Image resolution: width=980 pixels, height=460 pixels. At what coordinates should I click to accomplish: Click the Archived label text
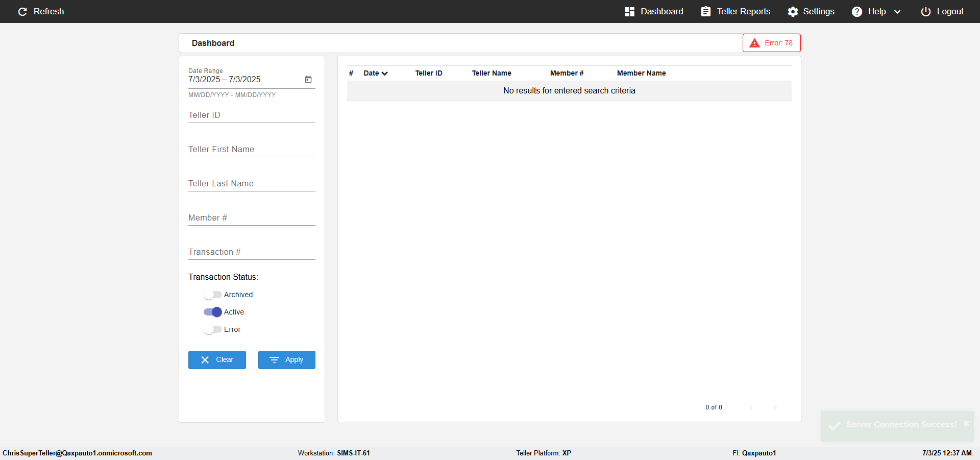tap(238, 295)
